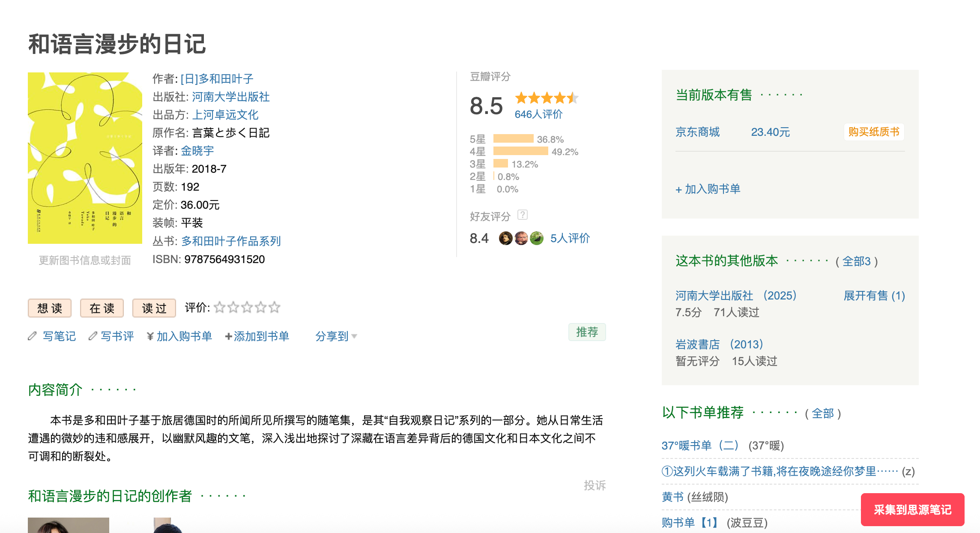Open the 多和田叶子作品系列 series link

(231, 241)
